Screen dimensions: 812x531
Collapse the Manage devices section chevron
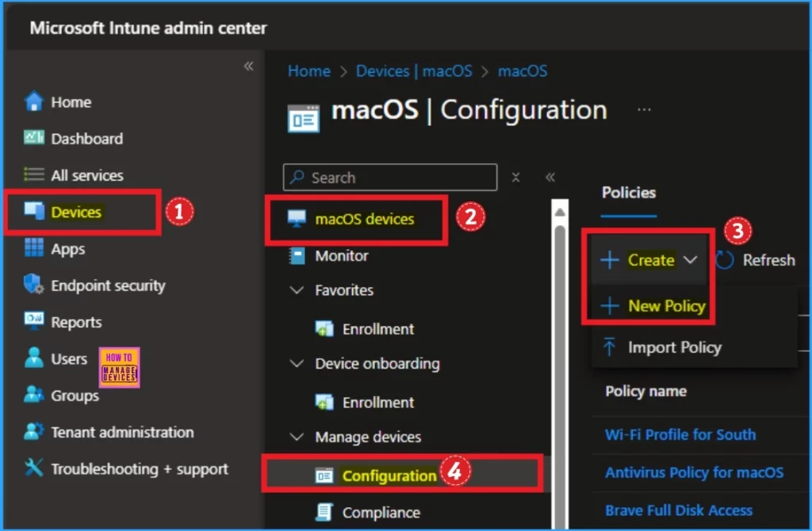click(x=297, y=437)
